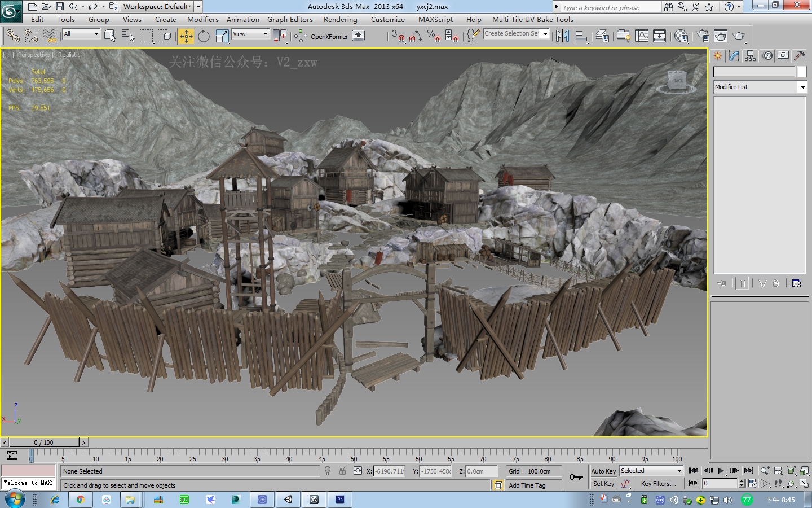Open the Modifiers menu

pos(203,19)
